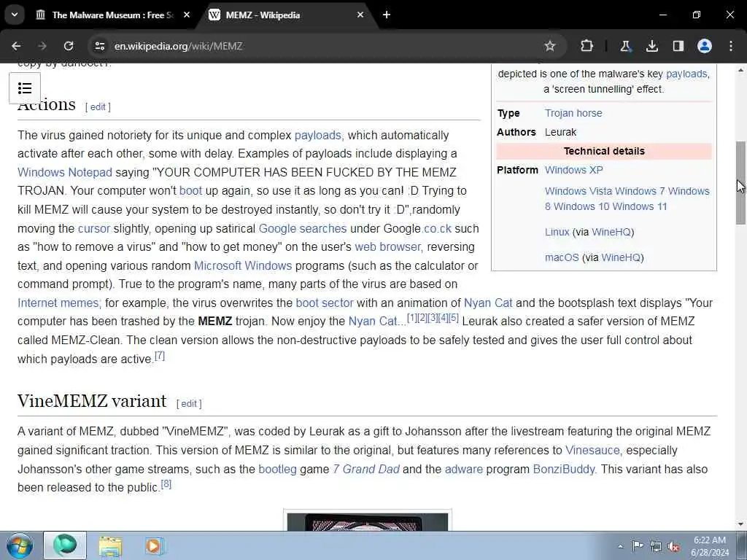
Task: Close the MEMZ - Wikipedia tab
Action: pos(360,15)
